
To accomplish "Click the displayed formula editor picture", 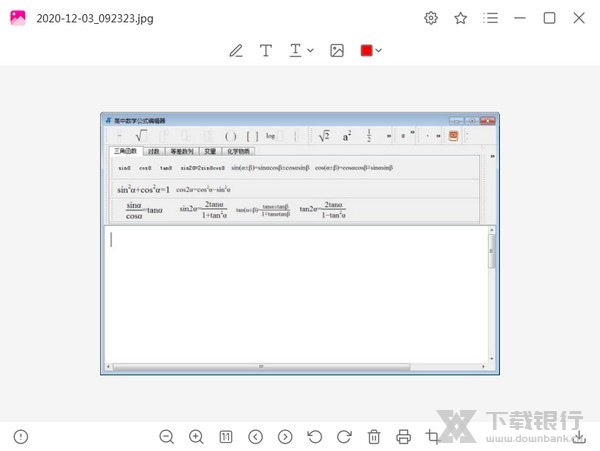I will tap(299, 244).
